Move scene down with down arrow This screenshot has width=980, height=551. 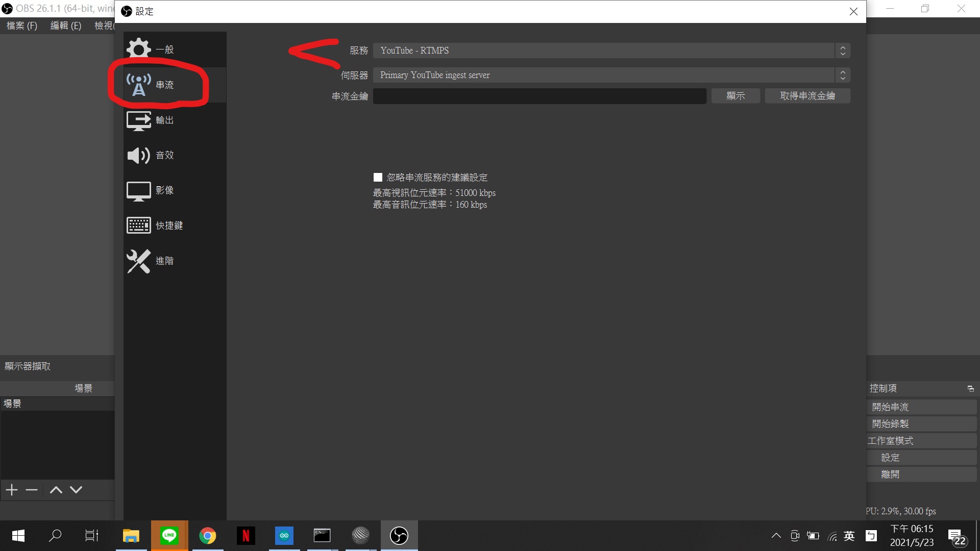[x=76, y=490]
